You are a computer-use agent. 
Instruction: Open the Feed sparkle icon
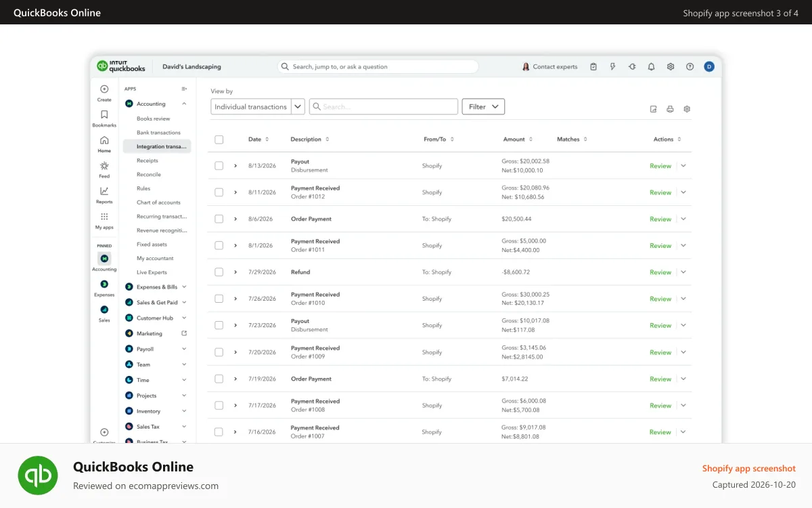click(104, 166)
